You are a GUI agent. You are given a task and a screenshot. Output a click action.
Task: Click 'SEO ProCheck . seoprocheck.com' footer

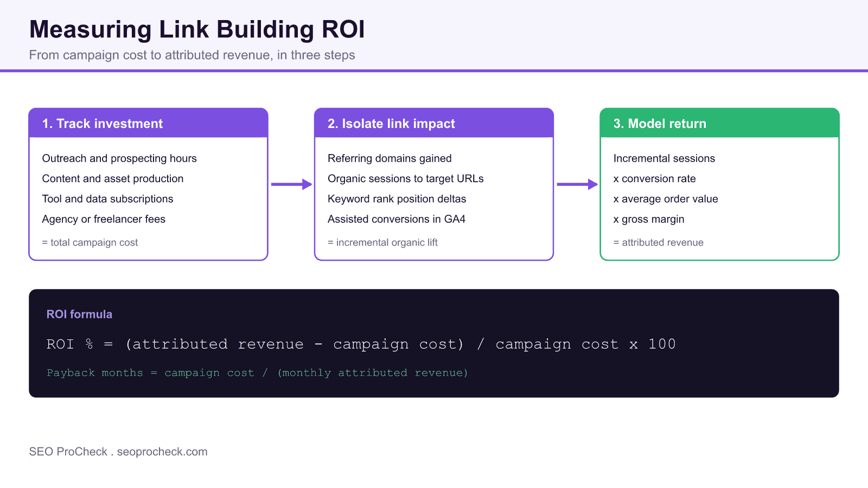tap(118, 452)
